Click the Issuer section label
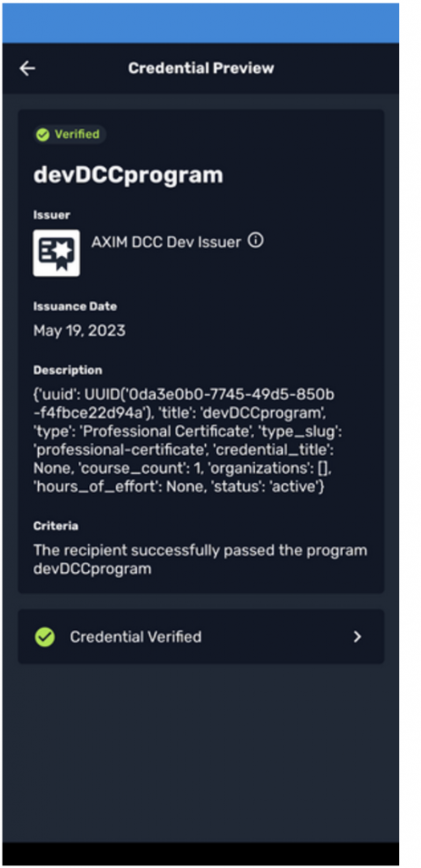This screenshot has width=421, height=868. coord(52,214)
